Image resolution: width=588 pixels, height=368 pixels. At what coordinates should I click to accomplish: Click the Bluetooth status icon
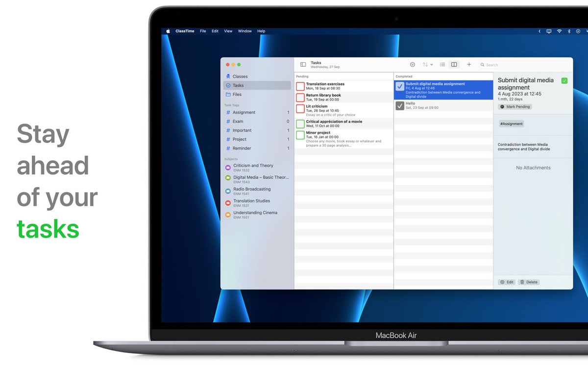point(569,31)
